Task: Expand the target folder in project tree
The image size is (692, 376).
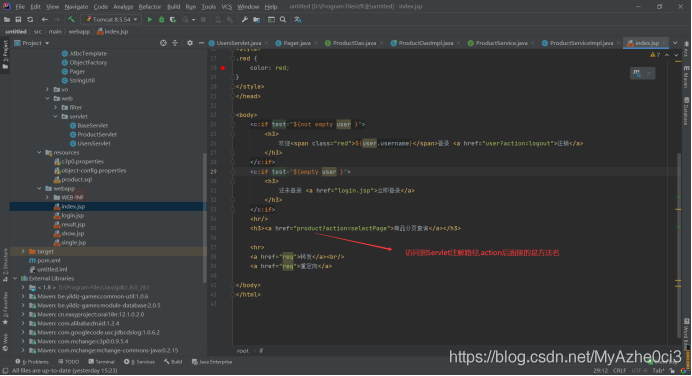Action: [23, 252]
